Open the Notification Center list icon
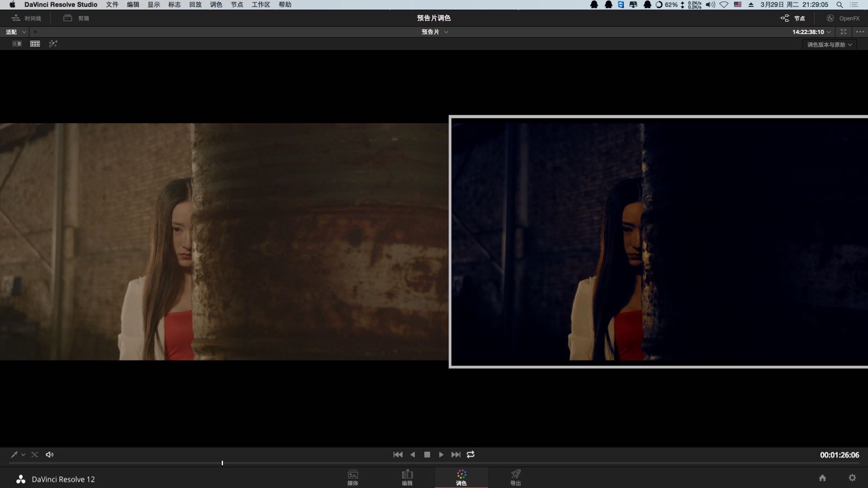The image size is (868, 488). 854,4
